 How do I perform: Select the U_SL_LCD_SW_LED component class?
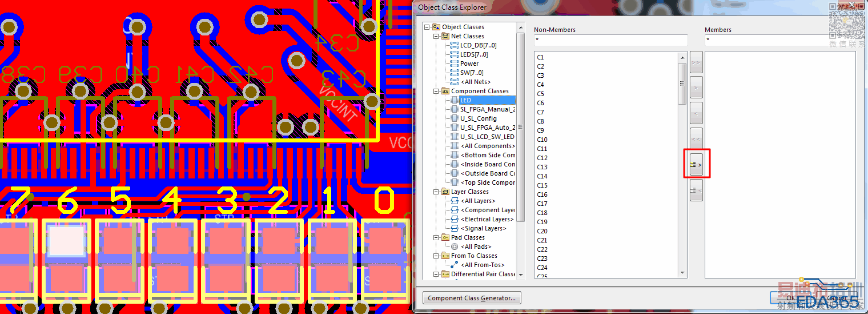487,137
